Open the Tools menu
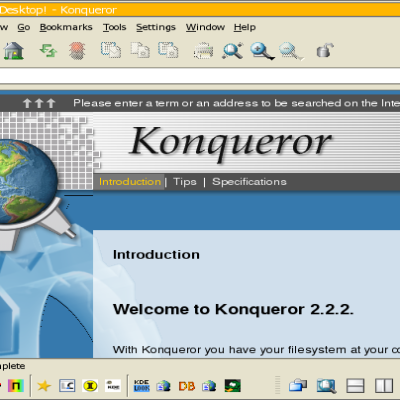Image resolution: width=400 pixels, height=400 pixels. [x=114, y=27]
